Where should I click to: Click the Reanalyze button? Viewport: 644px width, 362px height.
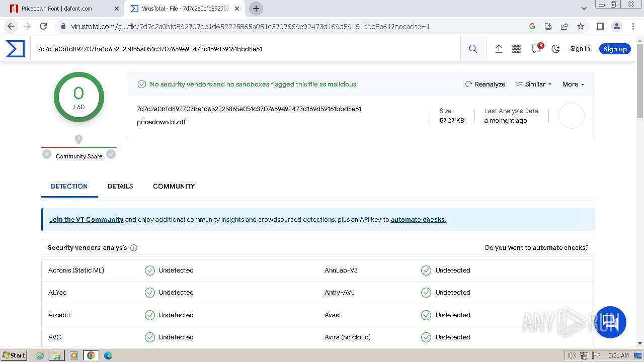point(485,84)
